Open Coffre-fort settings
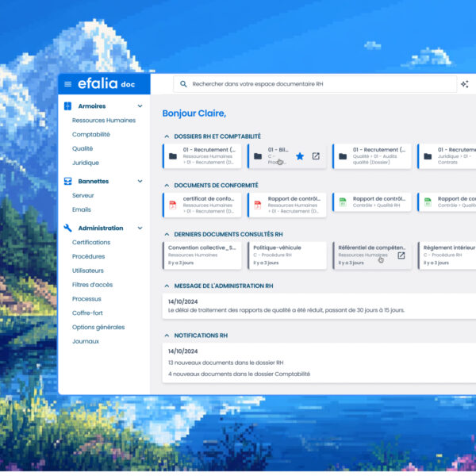The width and height of the screenshot is (476, 476). [87, 313]
